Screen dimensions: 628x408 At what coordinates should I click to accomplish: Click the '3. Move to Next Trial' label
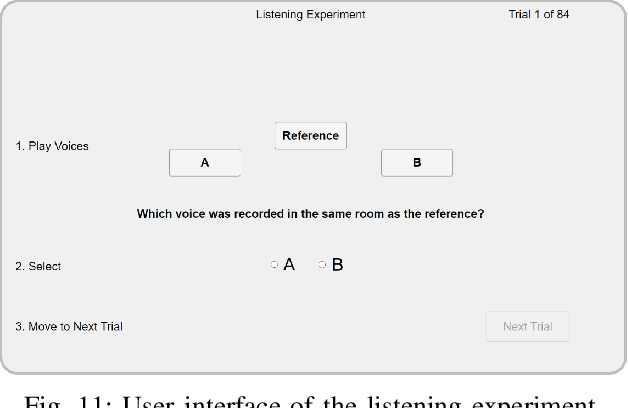click(68, 326)
